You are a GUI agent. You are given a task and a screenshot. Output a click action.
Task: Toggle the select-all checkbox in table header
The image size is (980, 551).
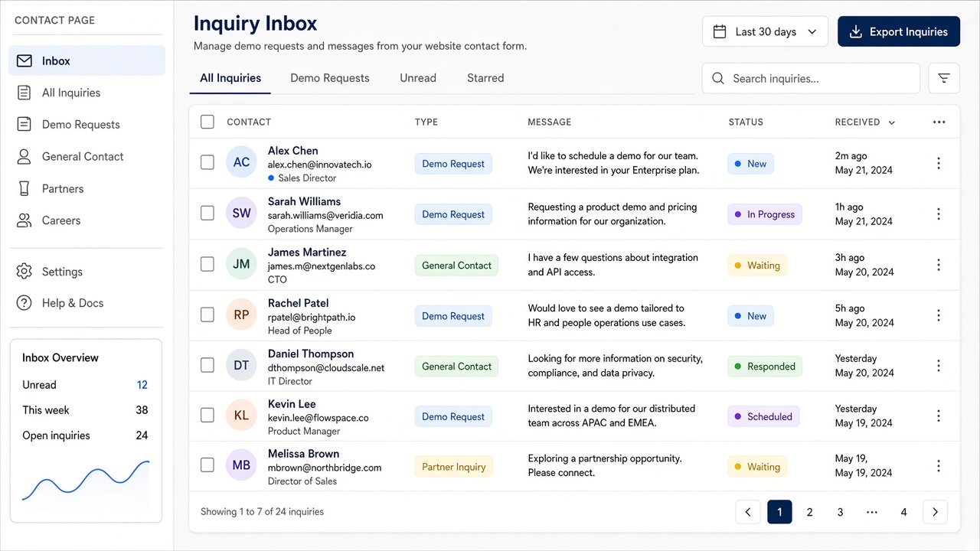tap(207, 122)
